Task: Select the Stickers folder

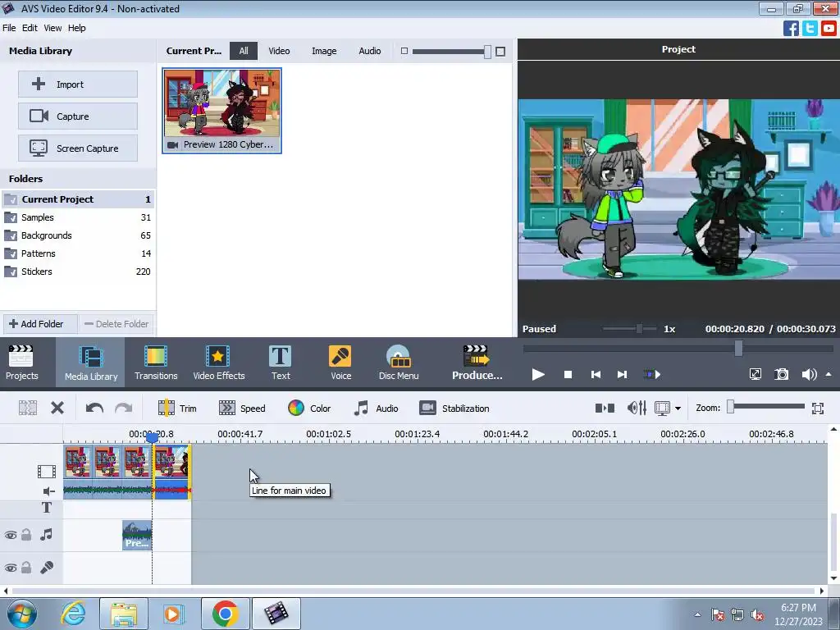Action: coord(78,272)
